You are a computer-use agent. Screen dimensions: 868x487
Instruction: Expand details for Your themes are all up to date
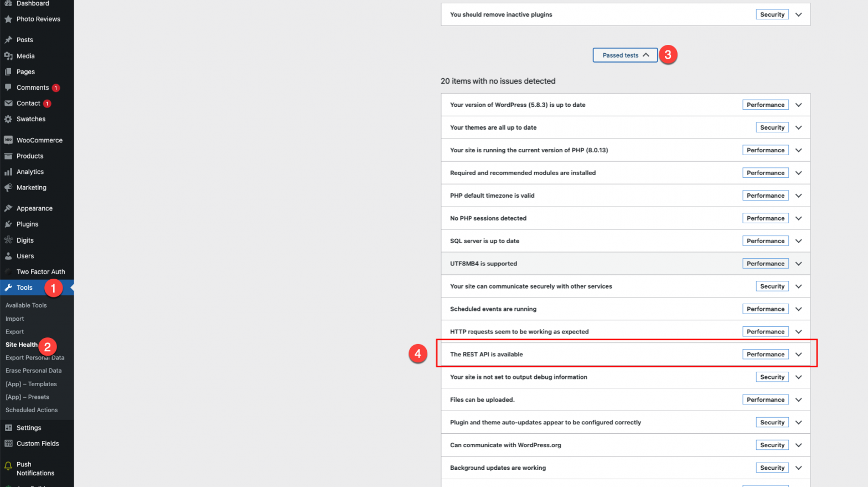coord(798,127)
